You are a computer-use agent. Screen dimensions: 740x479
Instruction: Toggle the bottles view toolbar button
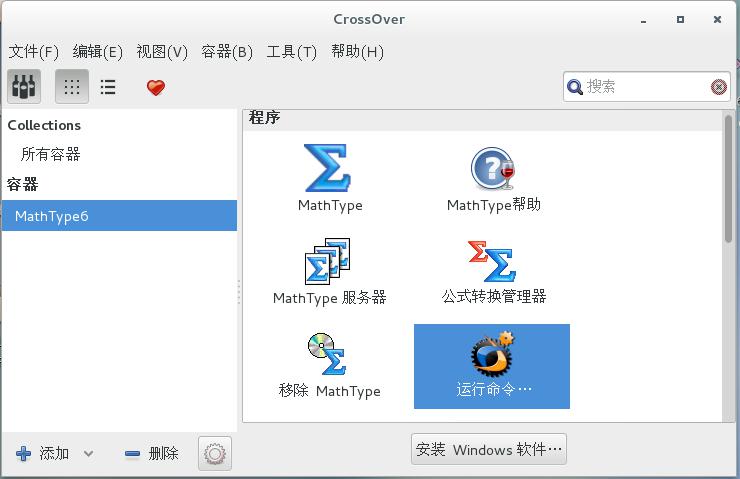(24, 86)
